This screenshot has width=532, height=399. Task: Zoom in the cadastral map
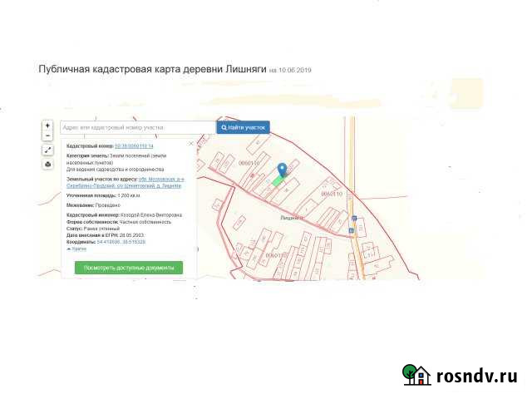[48, 126]
